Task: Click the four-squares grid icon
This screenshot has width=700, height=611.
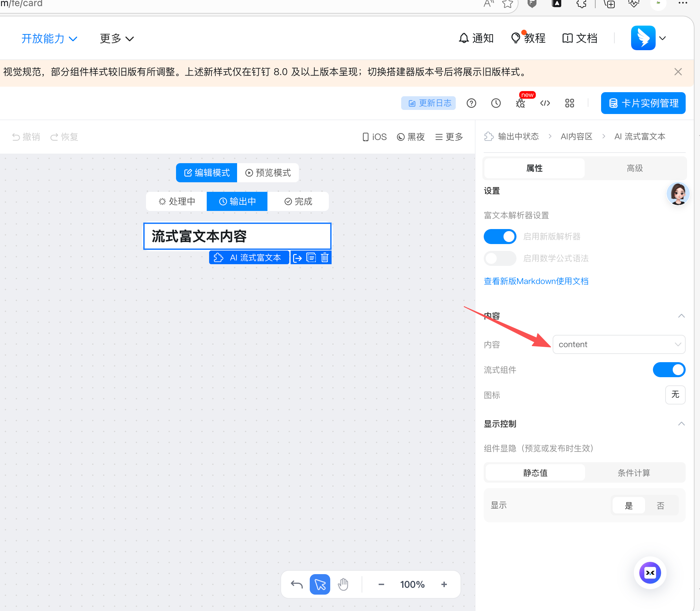Action: (569, 103)
